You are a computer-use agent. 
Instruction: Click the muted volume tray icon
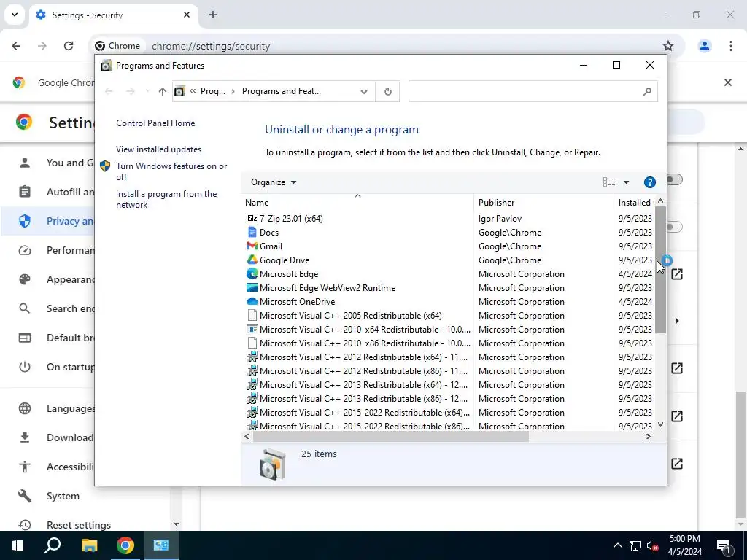[x=653, y=545]
